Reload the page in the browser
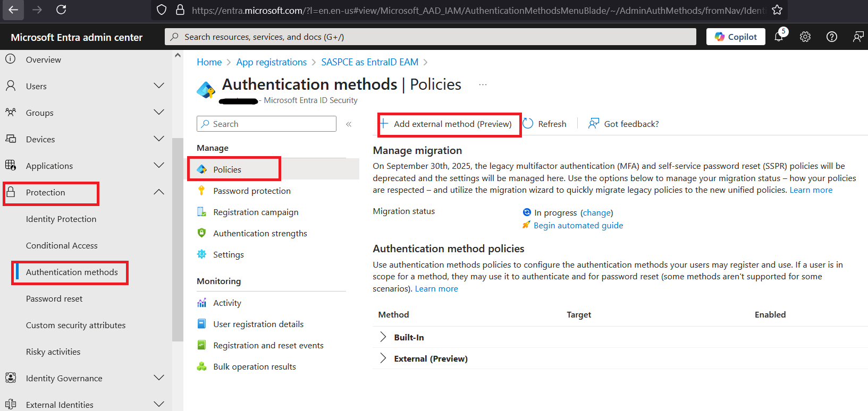868x411 pixels. pos(61,10)
